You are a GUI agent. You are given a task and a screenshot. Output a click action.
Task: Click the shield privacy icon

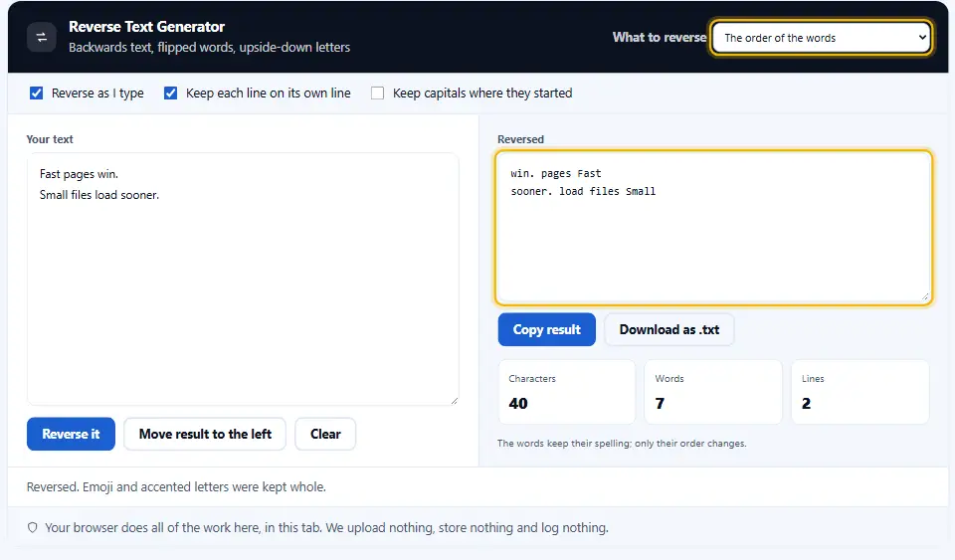33,528
